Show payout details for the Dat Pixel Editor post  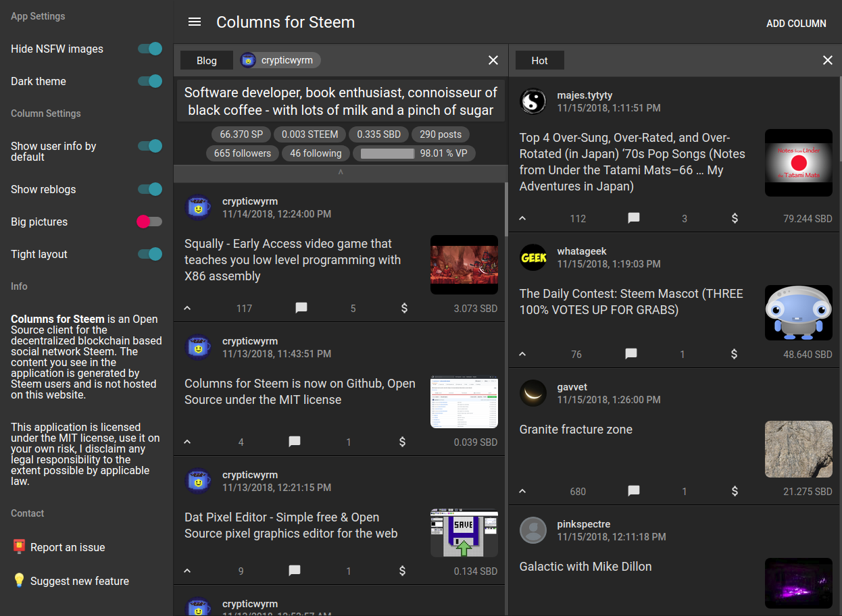pyautogui.click(x=402, y=571)
